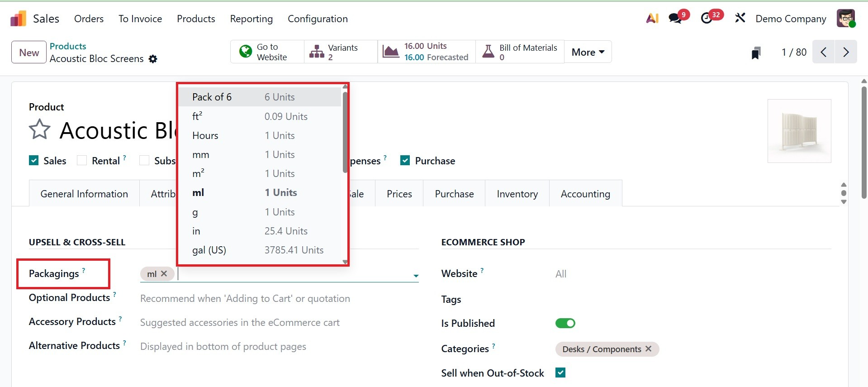Open the gear settings icon beside product title

point(153,59)
